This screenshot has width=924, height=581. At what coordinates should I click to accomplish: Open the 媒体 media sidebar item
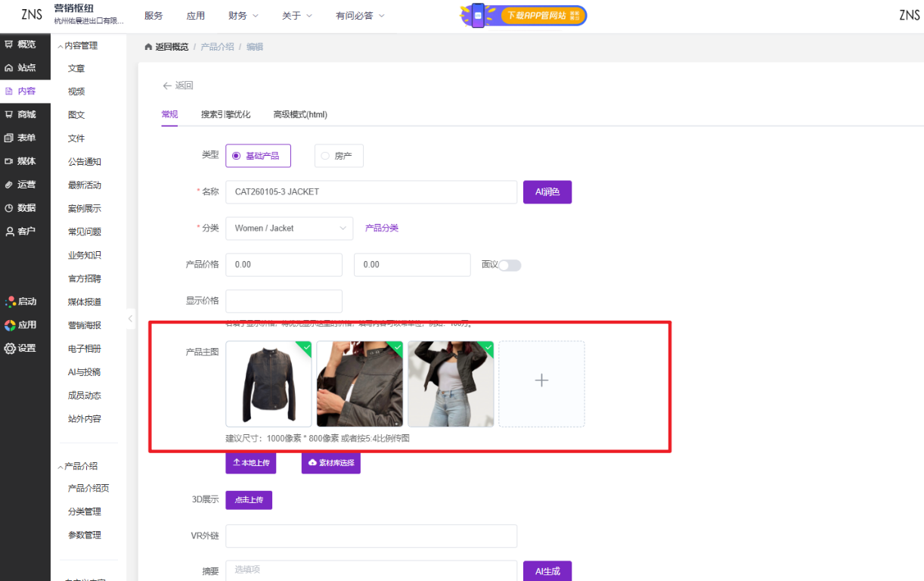point(20,161)
